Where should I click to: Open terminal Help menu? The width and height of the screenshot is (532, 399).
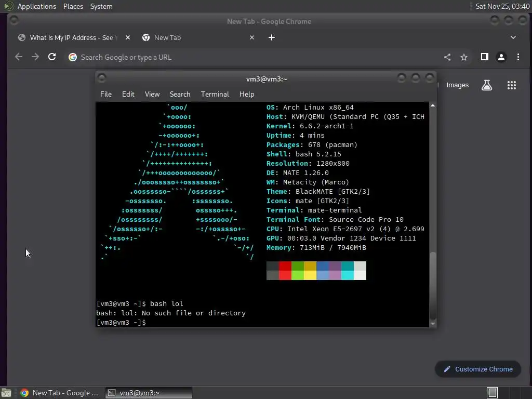[x=247, y=95]
